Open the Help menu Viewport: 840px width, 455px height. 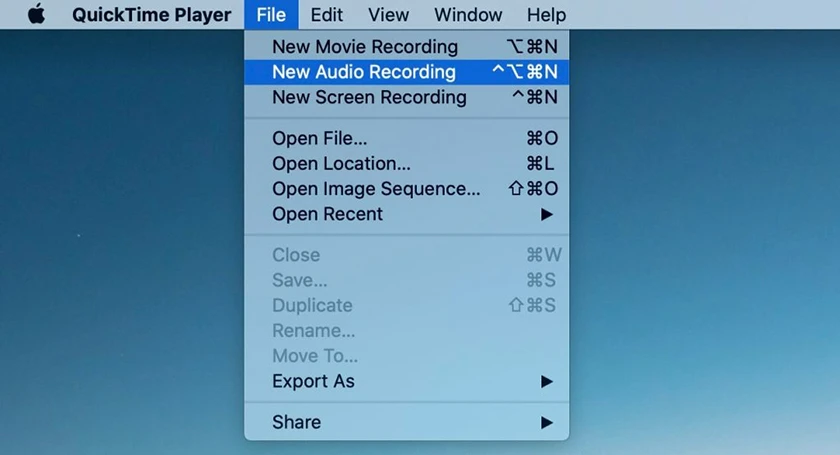coord(546,14)
